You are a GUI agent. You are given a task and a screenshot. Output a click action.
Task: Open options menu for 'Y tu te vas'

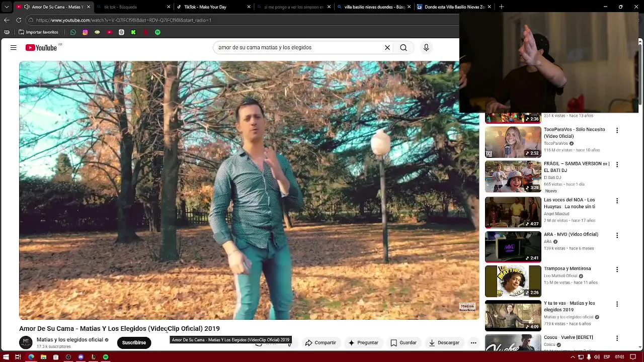617,304
